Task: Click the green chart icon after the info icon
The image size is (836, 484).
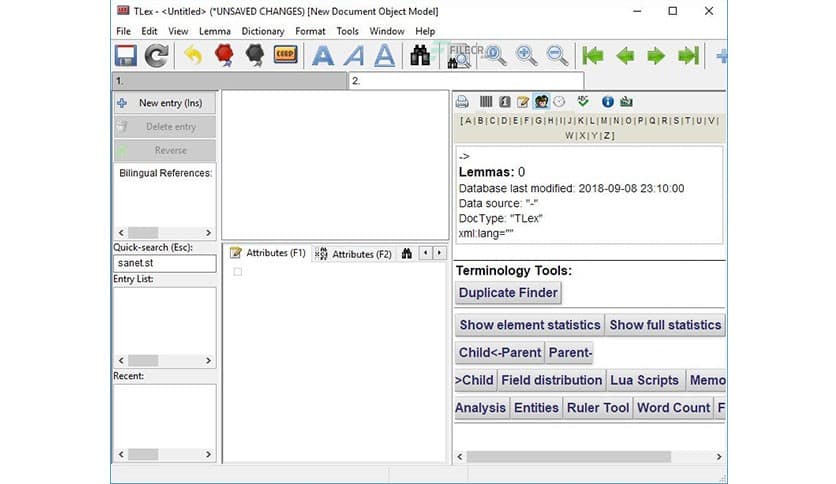Action: point(626,101)
